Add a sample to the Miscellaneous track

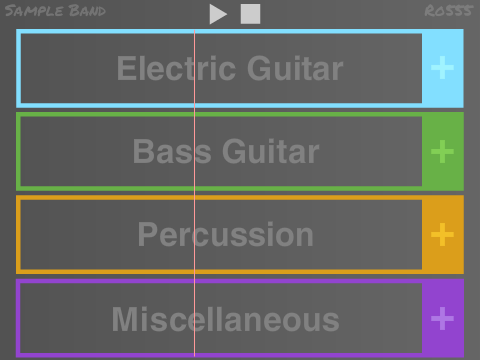click(x=442, y=318)
